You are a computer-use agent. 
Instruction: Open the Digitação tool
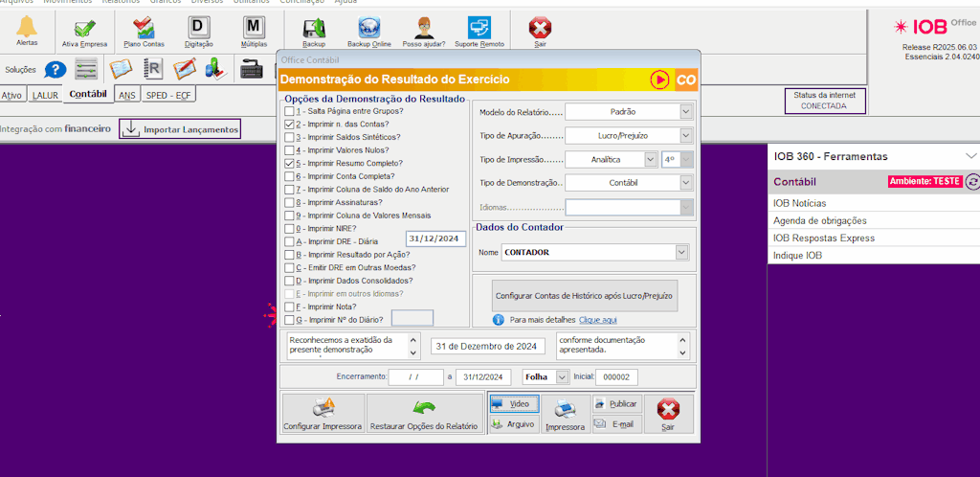point(198,29)
